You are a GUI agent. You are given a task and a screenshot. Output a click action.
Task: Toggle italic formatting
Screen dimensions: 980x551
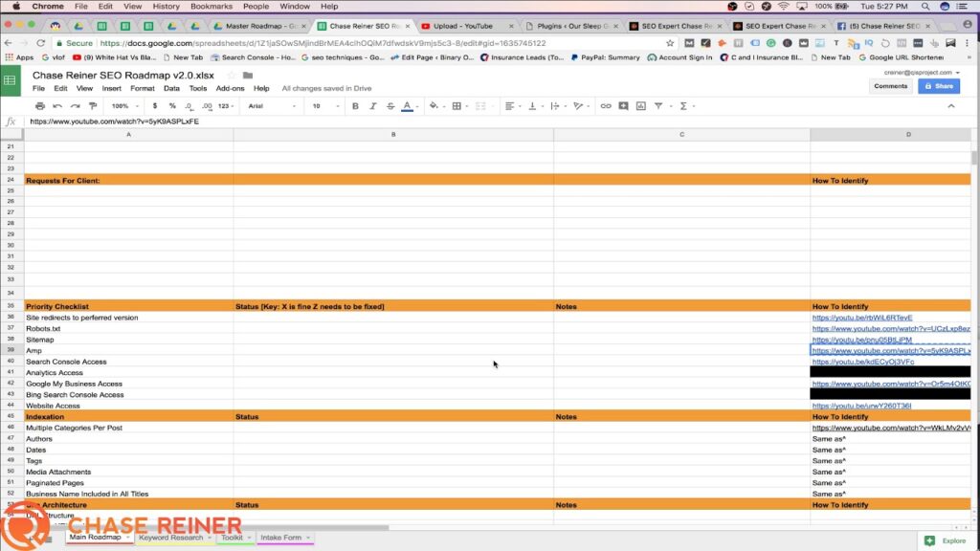(x=372, y=106)
